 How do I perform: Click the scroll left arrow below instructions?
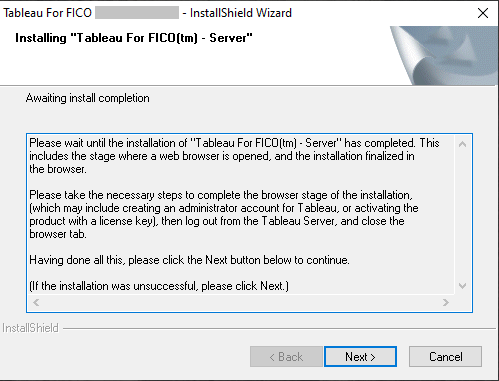pyautogui.click(x=36, y=302)
